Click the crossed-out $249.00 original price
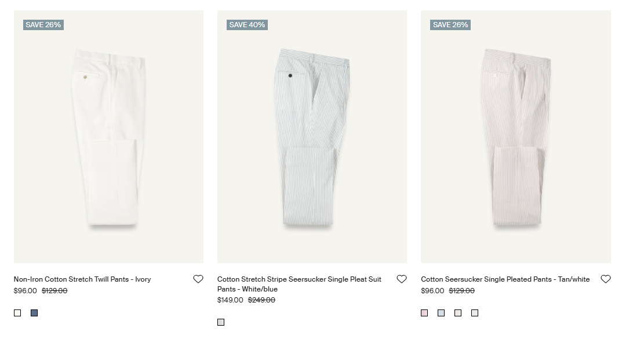 click(261, 300)
